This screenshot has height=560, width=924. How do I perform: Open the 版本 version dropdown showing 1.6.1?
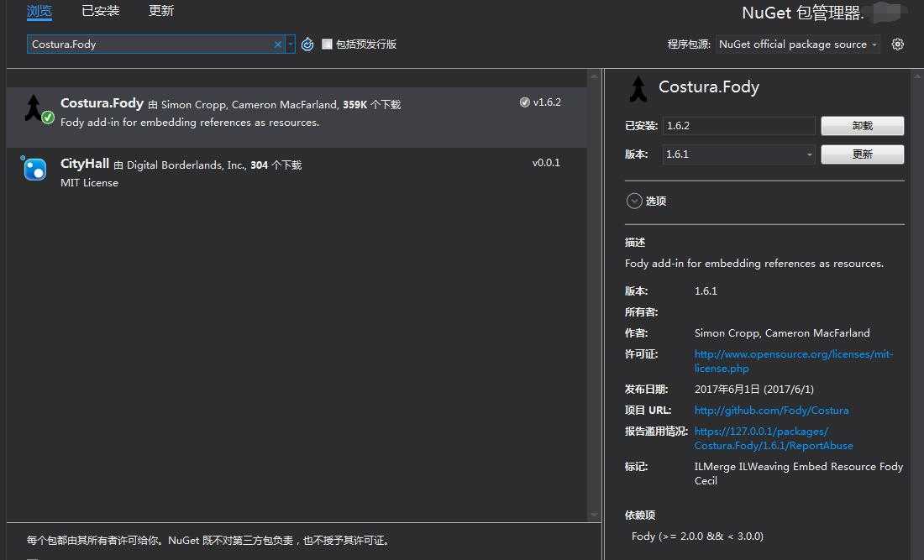pos(739,154)
